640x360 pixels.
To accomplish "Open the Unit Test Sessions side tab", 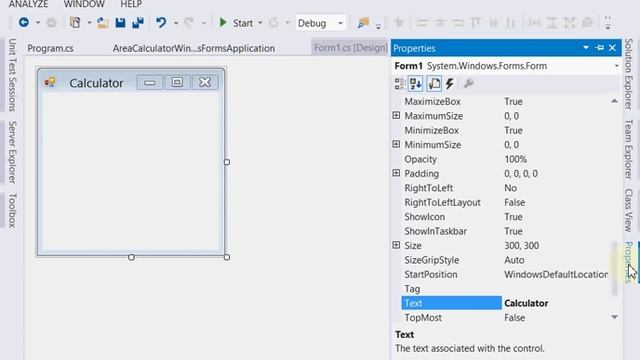I will [x=12, y=75].
